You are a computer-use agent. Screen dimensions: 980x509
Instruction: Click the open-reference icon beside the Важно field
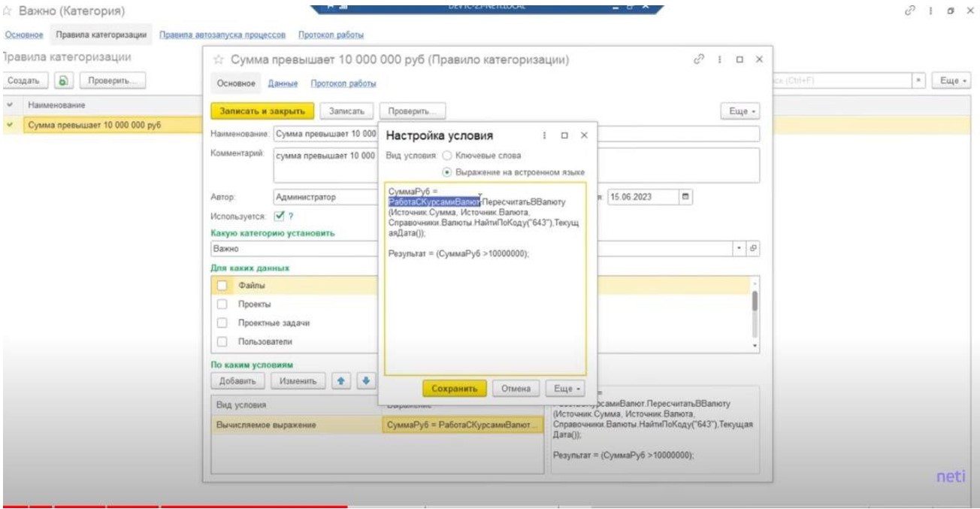[754, 248]
